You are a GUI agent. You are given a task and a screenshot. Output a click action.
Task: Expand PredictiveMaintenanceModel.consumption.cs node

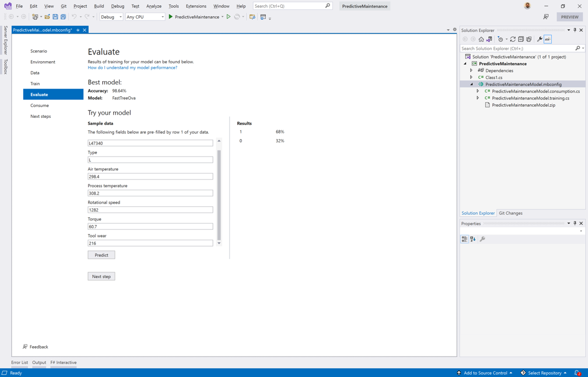478,91
